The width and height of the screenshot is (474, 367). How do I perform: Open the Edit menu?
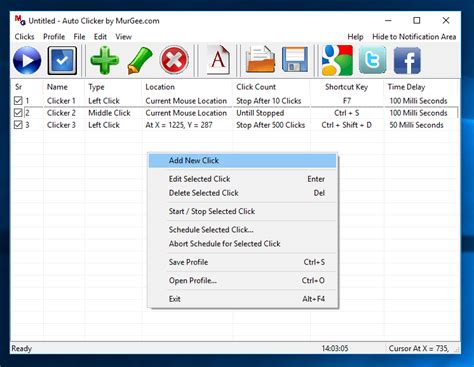(x=100, y=37)
